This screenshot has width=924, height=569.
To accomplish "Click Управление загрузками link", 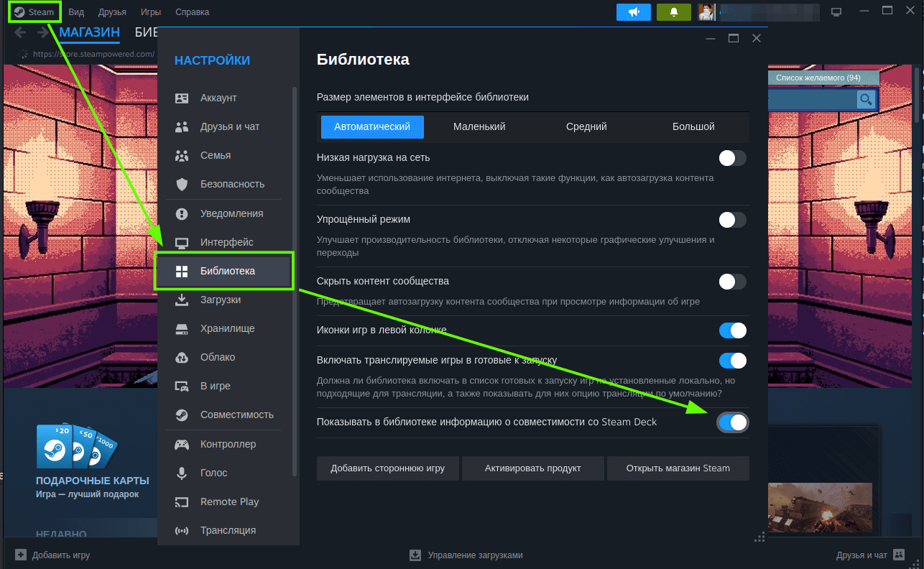I will [475, 555].
